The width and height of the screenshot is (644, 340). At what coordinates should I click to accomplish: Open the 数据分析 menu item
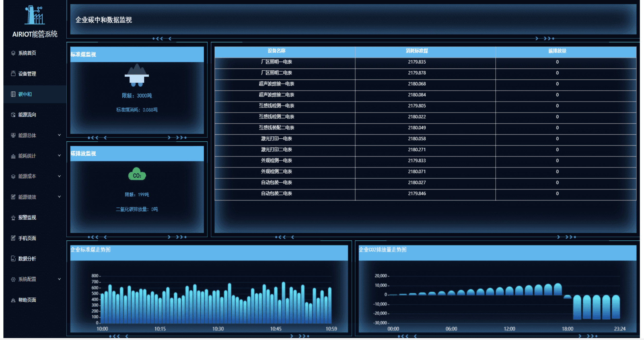coord(35,259)
